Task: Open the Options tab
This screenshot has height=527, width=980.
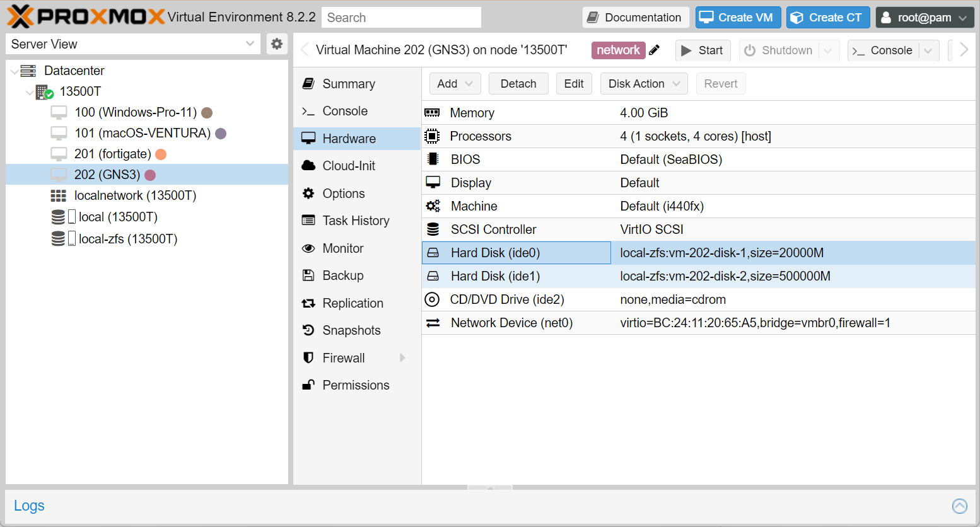Action: 357,194
